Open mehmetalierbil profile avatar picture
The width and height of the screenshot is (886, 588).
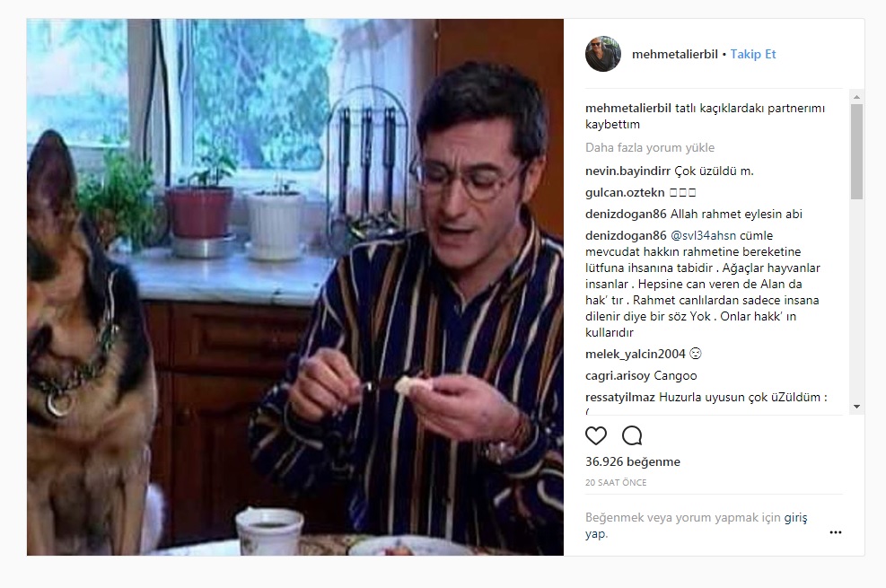(603, 54)
